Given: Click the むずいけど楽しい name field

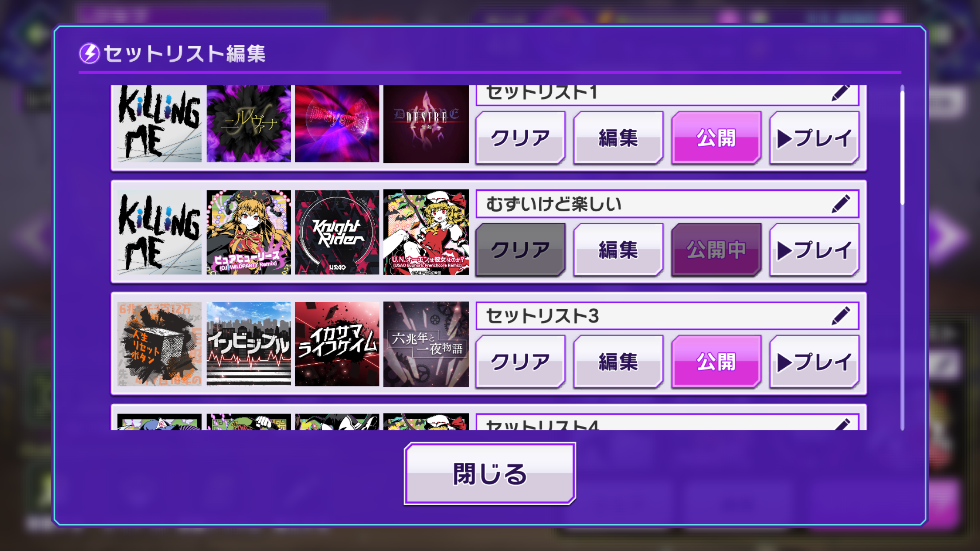Looking at the screenshot, I should [x=668, y=204].
